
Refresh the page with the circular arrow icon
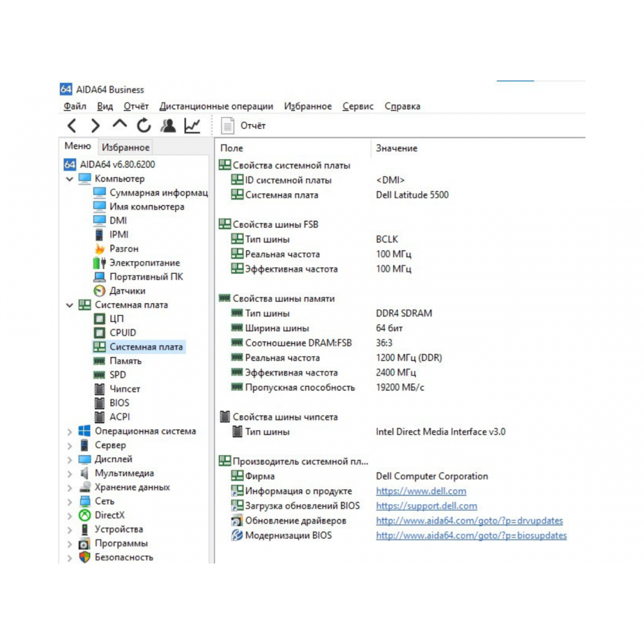coord(144,126)
